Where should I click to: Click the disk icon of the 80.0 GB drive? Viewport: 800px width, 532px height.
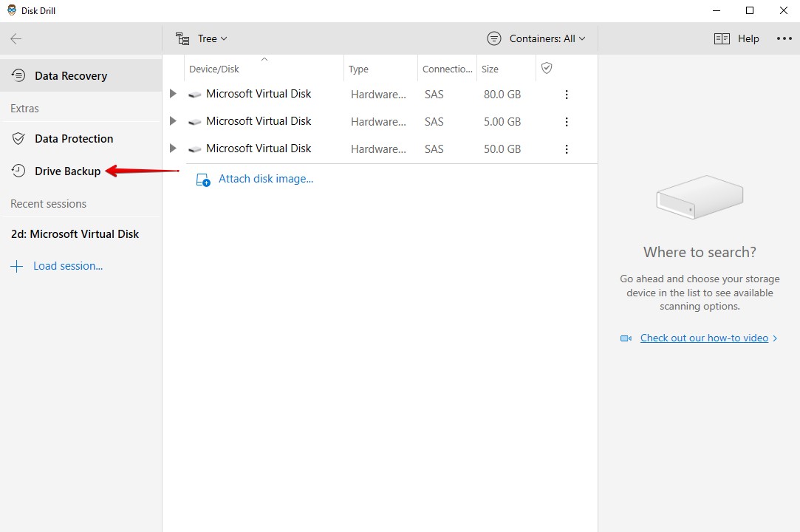pos(194,95)
